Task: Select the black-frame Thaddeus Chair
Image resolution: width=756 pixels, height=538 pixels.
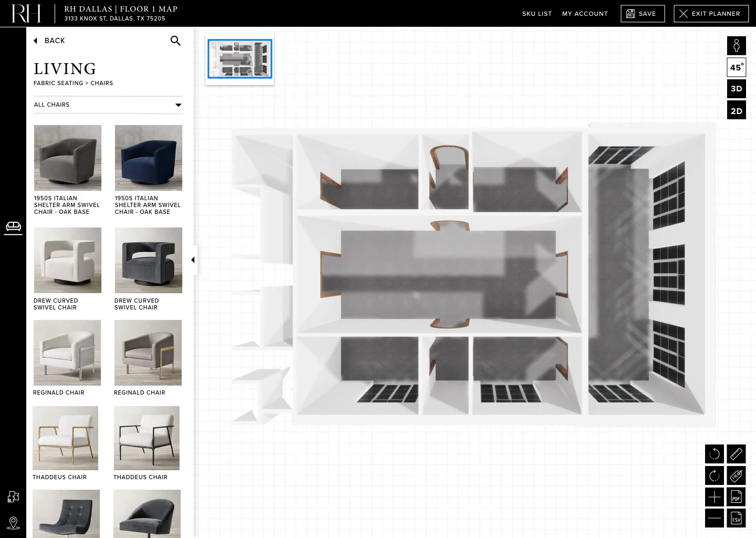Action: pos(146,438)
